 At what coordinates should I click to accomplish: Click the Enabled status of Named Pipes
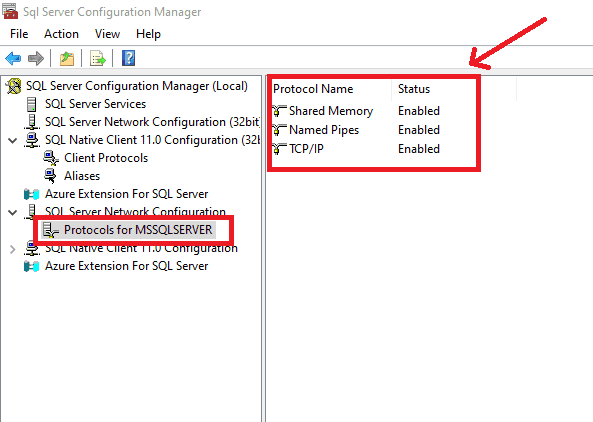419,130
